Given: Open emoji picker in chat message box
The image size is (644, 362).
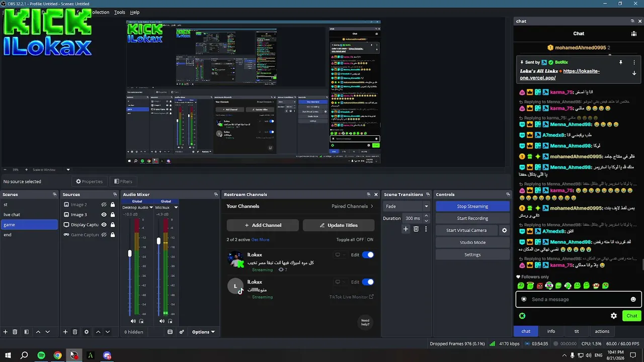Looking at the screenshot, I should (x=633, y=299).
